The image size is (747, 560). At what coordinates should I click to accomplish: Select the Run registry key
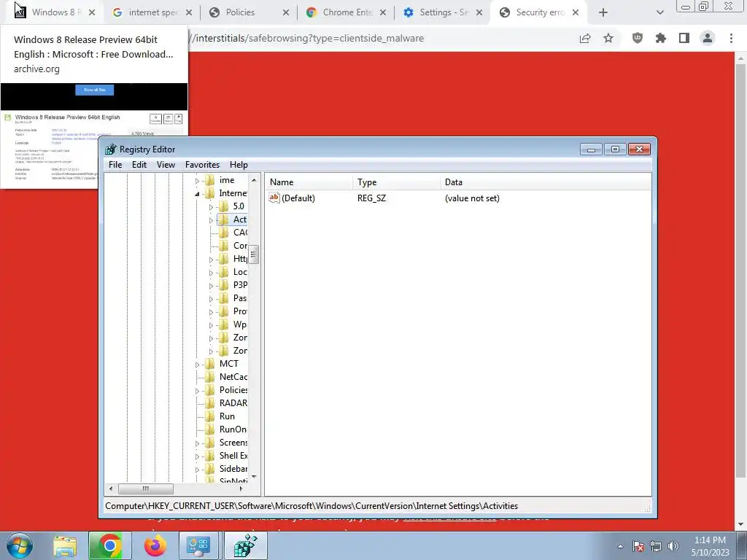[x=220, y=416]
